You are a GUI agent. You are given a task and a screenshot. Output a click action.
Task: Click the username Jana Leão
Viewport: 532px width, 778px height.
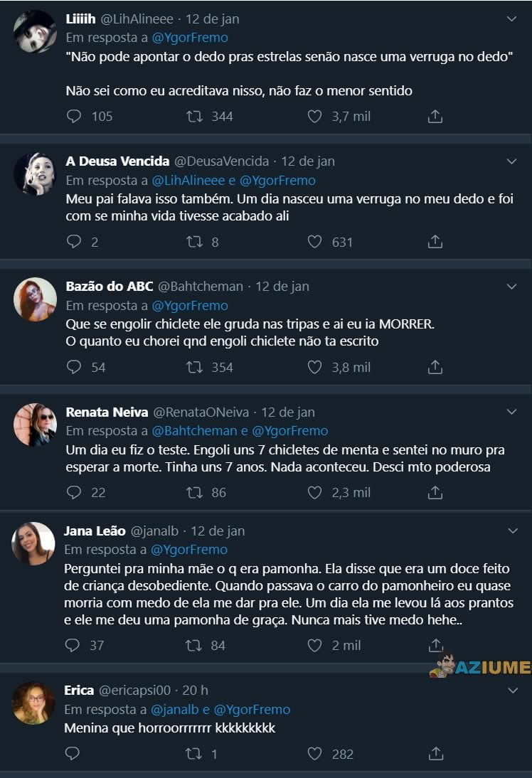(92, 530)
